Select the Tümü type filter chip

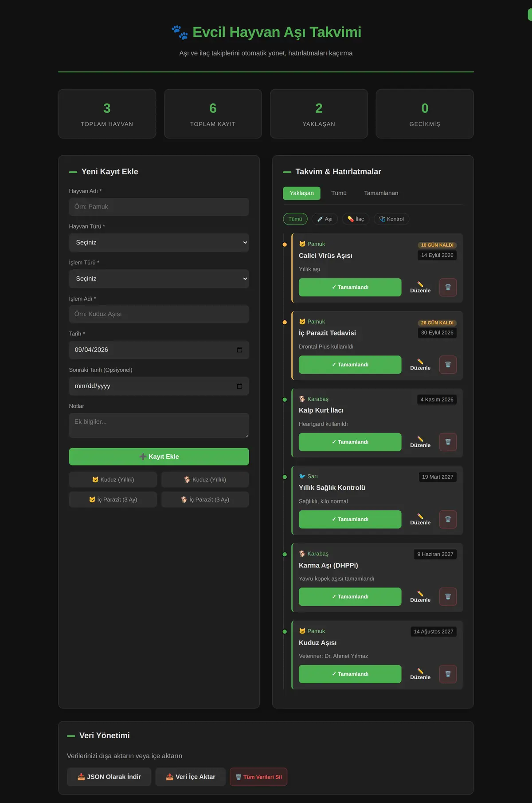295,219
